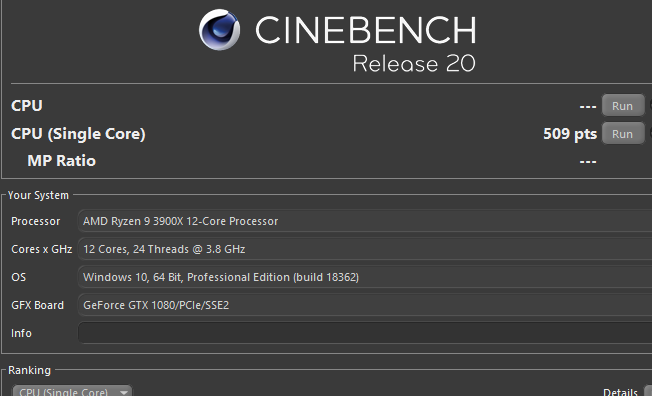Open the CPU (Single Core) ranking dropdown
This screenshot has height=396, width=652.
[72, 391]
